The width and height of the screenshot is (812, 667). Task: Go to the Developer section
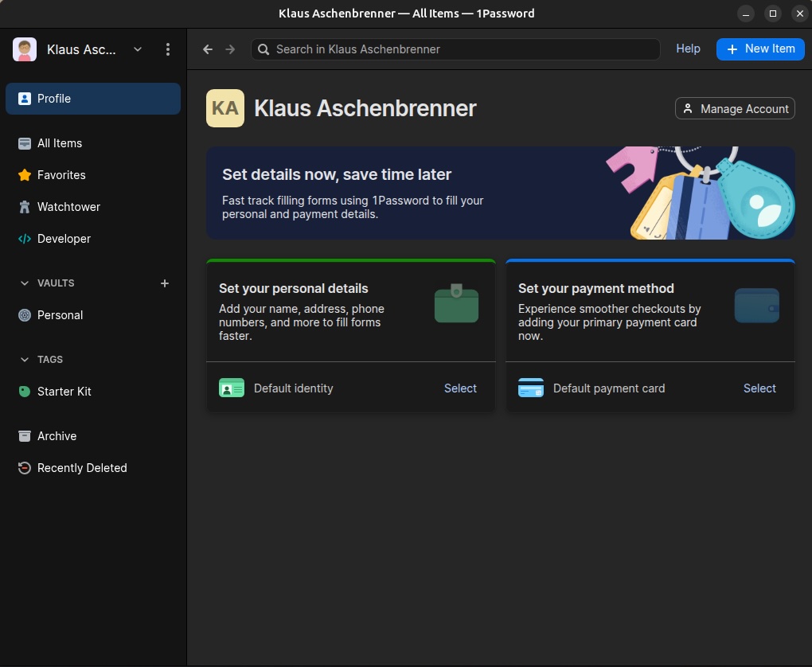tap(93, 239)
